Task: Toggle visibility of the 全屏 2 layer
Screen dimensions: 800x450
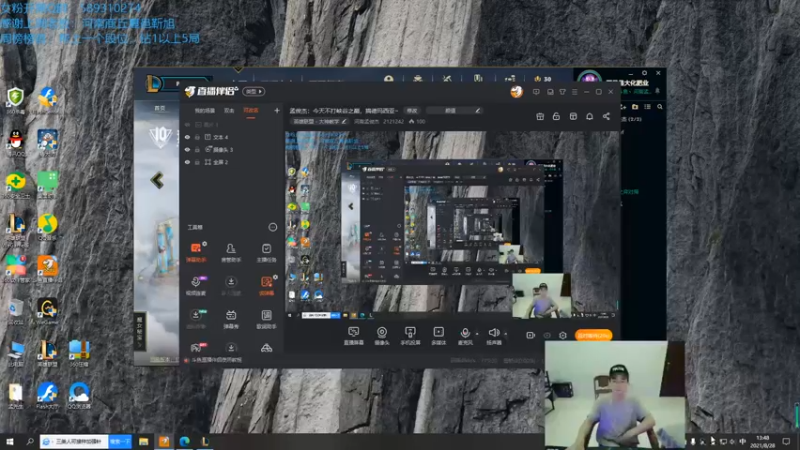Action: 187,162
